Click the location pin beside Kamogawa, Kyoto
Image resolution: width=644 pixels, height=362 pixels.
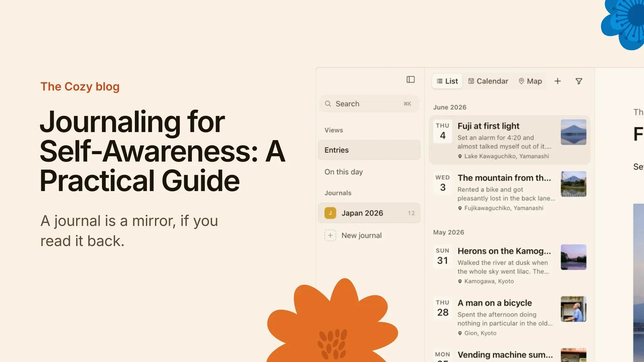[460, 282]
